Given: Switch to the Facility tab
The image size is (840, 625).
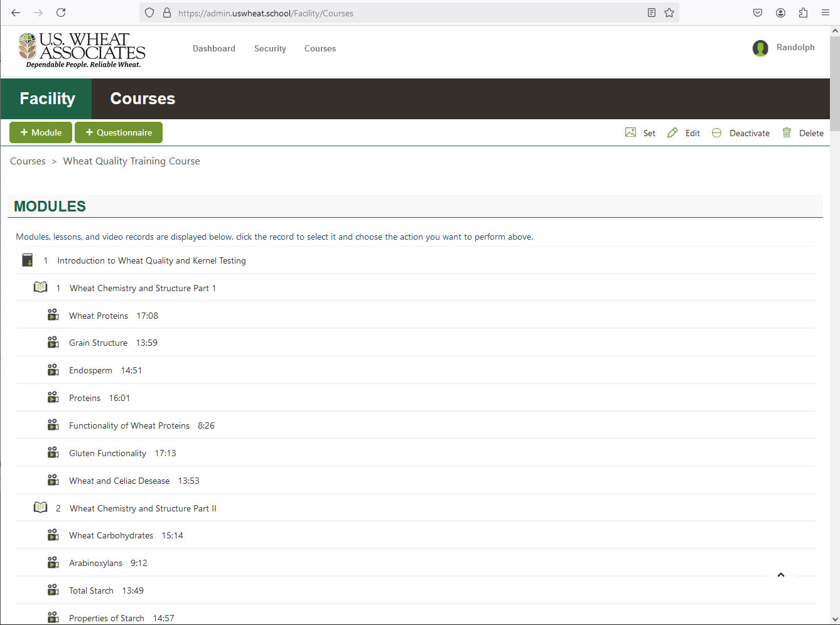Looking at the screenshot, I should coord(47,99).
